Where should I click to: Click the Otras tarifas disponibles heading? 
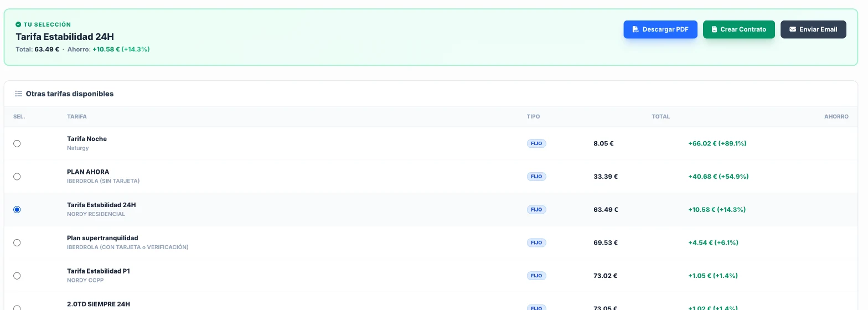pyautogui.click(x=70, y=94)
